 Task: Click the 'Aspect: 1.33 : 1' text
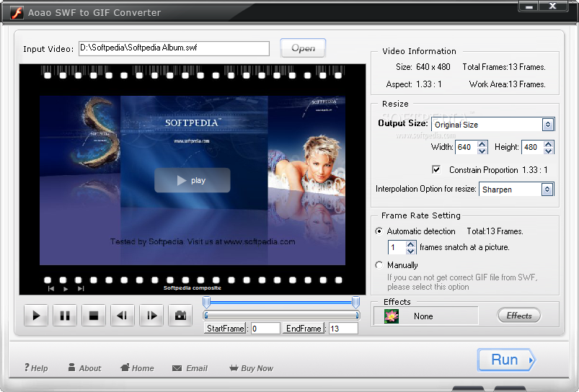pyautogui.click(x=414, y=84)
